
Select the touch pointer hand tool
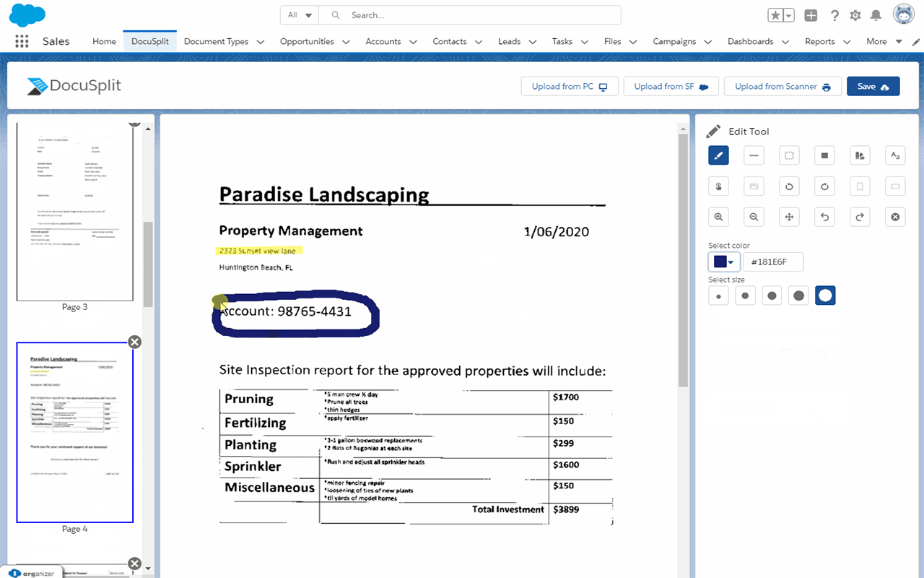tap(718, 186)
